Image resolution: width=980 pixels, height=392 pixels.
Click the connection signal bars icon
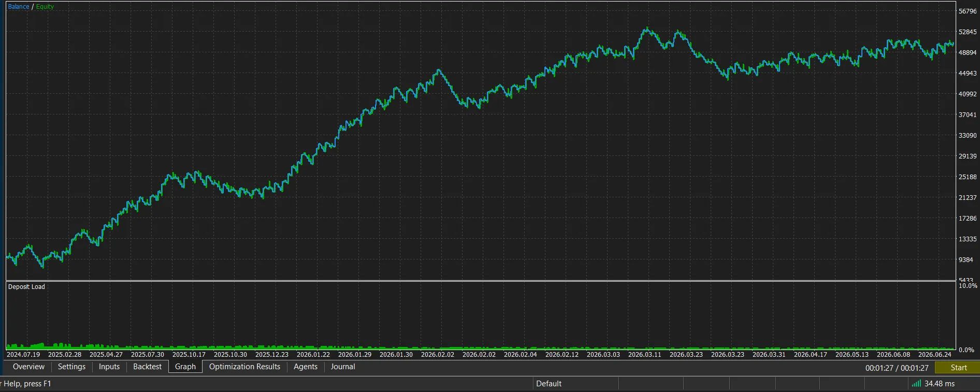[916, 384]
